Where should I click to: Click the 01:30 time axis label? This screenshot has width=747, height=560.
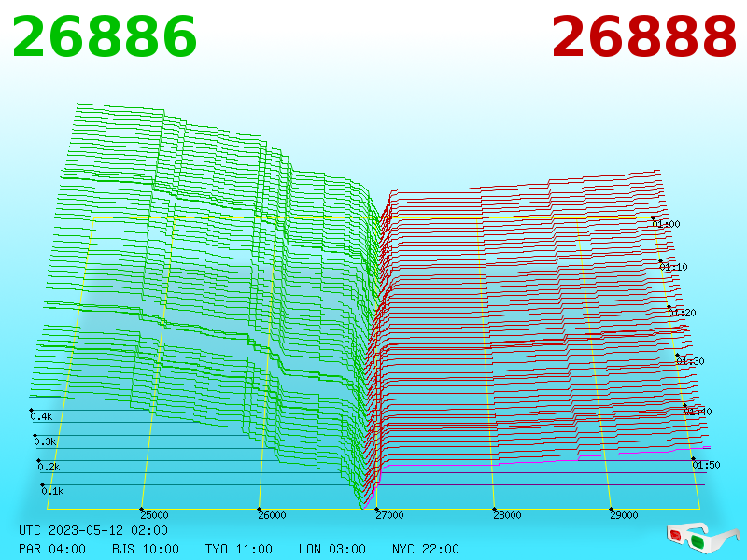(x=690, y=361)
